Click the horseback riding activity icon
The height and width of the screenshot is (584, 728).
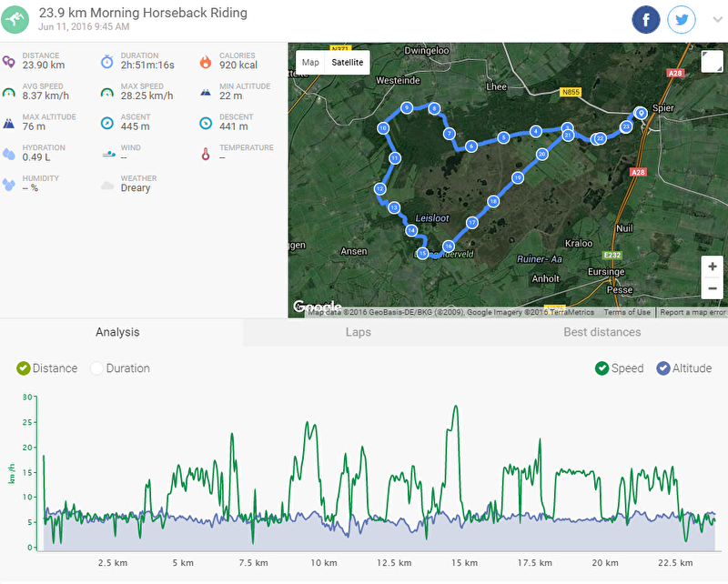click(15, 19)
